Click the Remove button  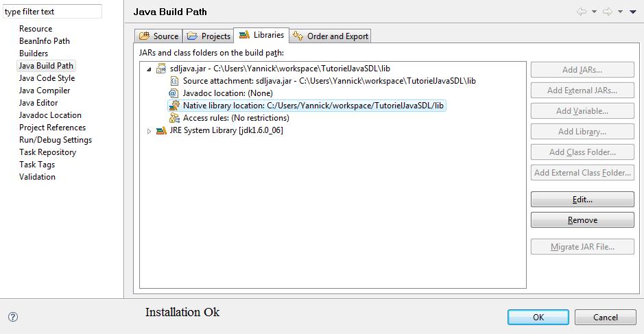pos(582,220)
